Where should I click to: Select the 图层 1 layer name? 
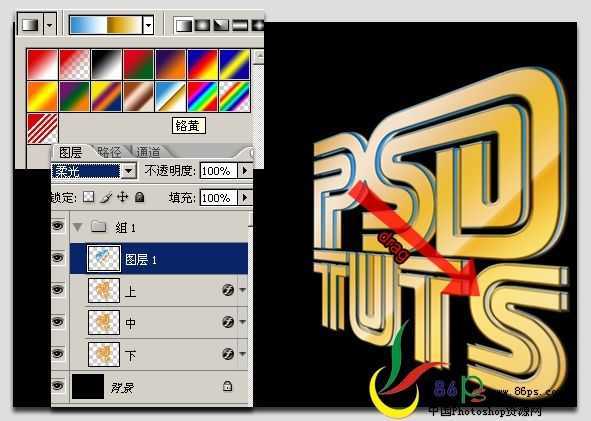(140, 259)
